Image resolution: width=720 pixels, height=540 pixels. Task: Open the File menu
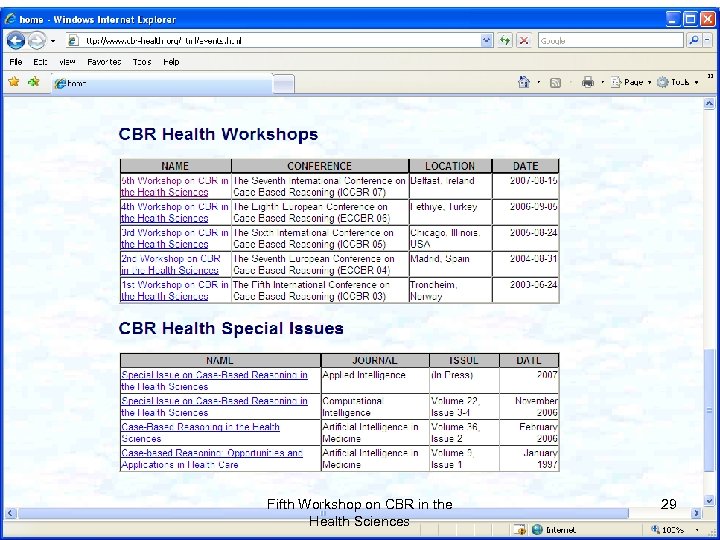click(x=16, y=62)
